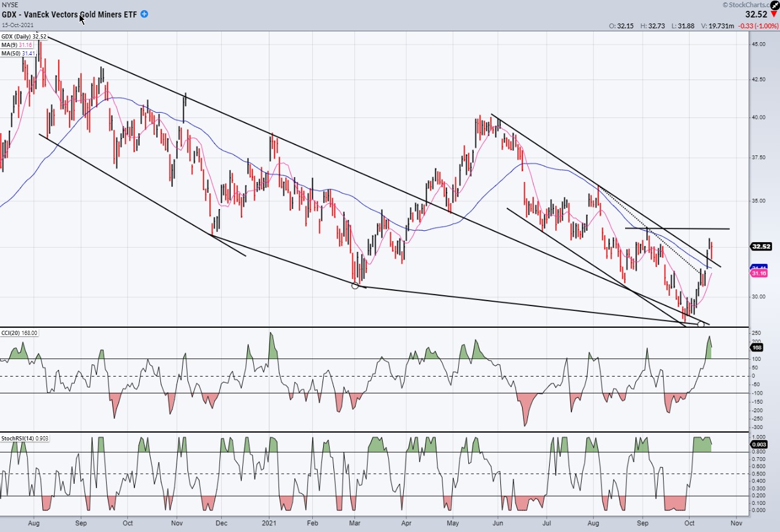Viewport: 780px width, 532px height.
Task: Click the CCI(20) 168.00 indicator label
Action: tap(19, 333)
